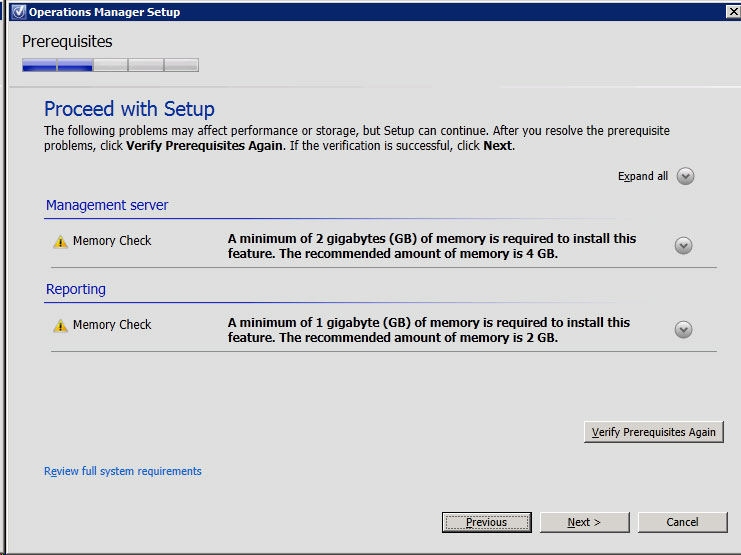This screenshot has width=741, height=555.
Task: Select the Management server section heading
Action: click(x=107, y=205)
